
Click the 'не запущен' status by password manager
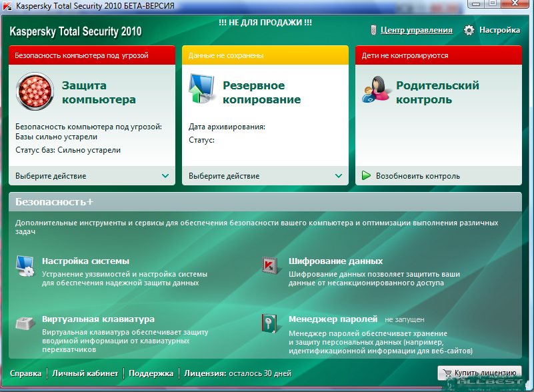click(404, 319)
